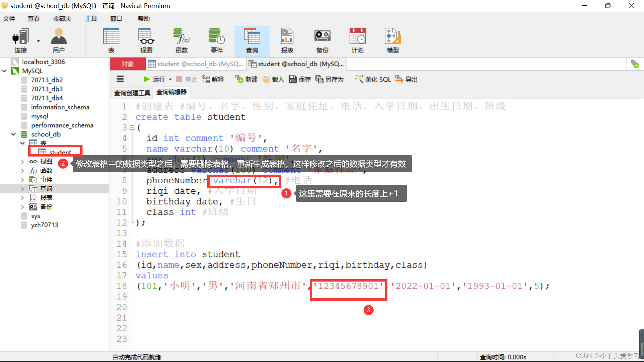Image resolution: width=644 pixels, height=362 pixels.
Task: Select performance_schema database
Action: point(62,125)
